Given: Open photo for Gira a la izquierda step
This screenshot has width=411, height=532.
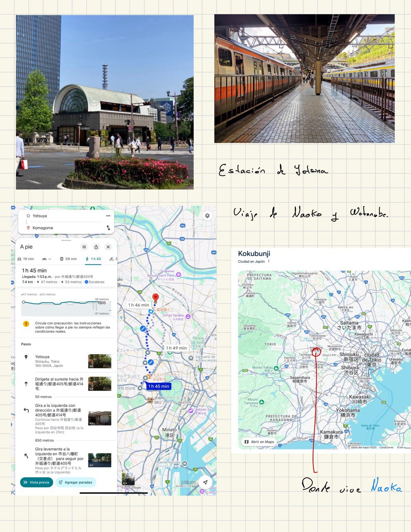Looking at the screenshot, I should (100, 418).
